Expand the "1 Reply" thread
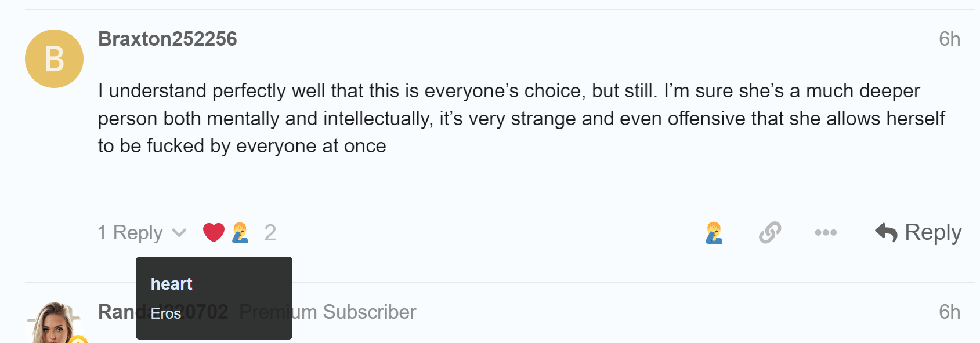Screen dimensions: 980x343 [x=130, y=233]
